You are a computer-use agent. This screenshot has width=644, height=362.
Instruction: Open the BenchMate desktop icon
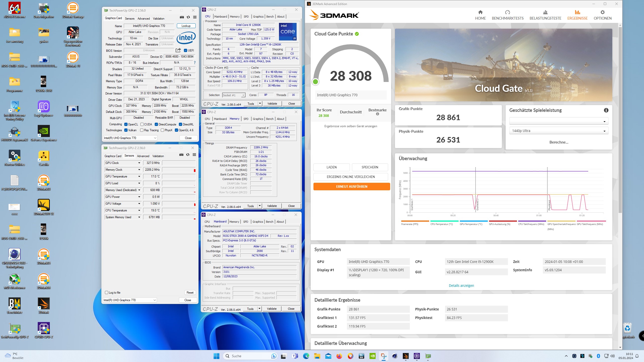tap(15, 306)
